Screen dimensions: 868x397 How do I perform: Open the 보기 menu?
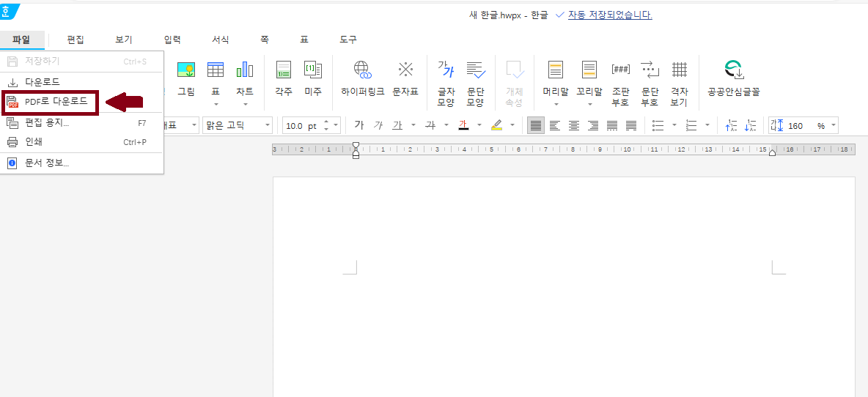(x=123, y=40)
